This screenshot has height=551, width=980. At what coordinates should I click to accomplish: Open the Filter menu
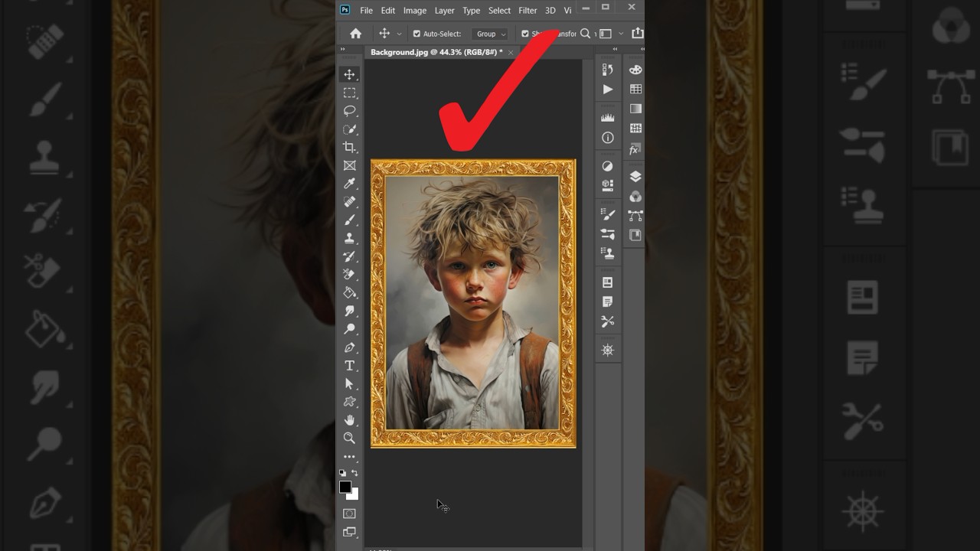pyautogui.click(x=528, y=11)
